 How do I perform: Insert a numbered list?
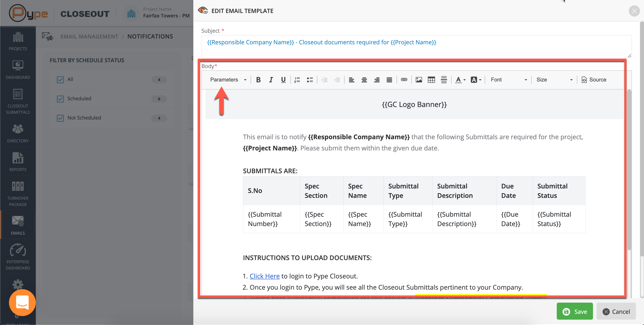click(297, 79)
